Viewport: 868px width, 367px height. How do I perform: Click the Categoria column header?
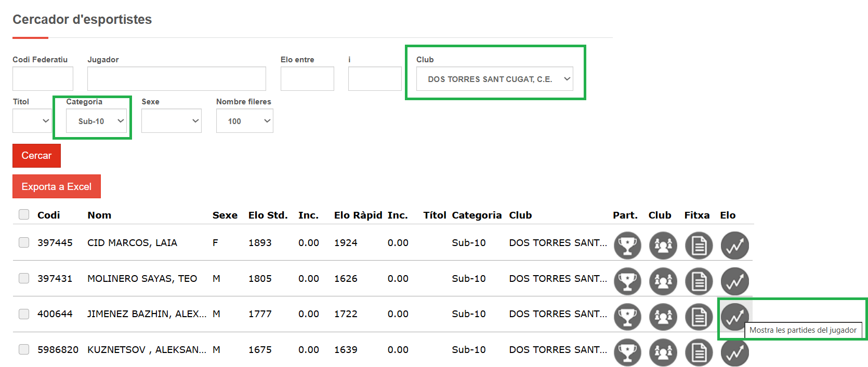tap(477, 215)
